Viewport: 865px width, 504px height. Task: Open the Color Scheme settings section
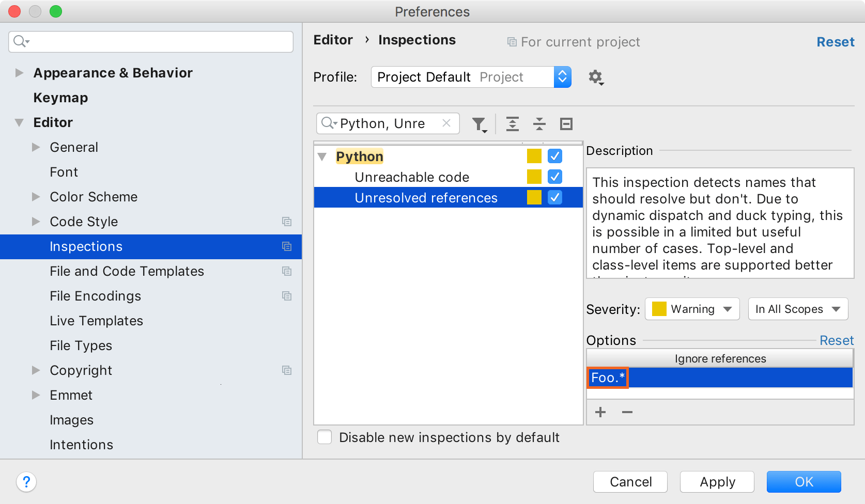click(x=94, y=197)
